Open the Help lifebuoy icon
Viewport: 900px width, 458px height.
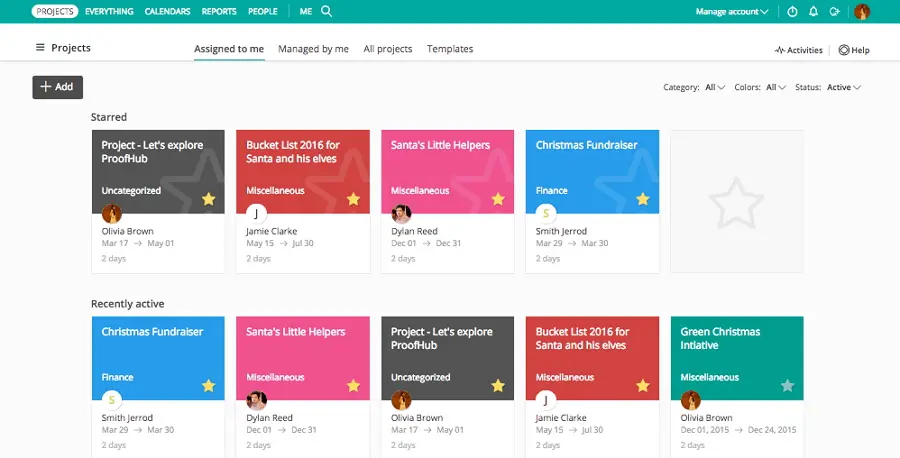[x=844, y=50]
